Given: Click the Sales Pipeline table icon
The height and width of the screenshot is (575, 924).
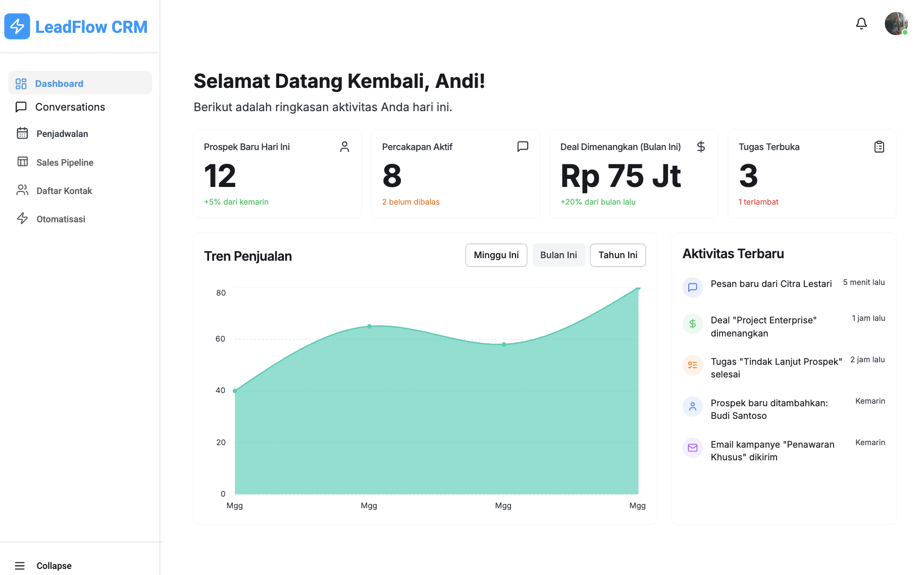Looking at the screenshot, I should (22, 162).
